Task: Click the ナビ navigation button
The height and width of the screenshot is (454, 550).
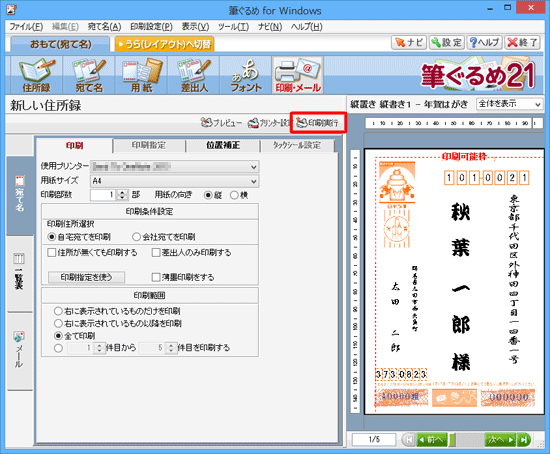Action: pyautogui.click(x=409, y=42)
